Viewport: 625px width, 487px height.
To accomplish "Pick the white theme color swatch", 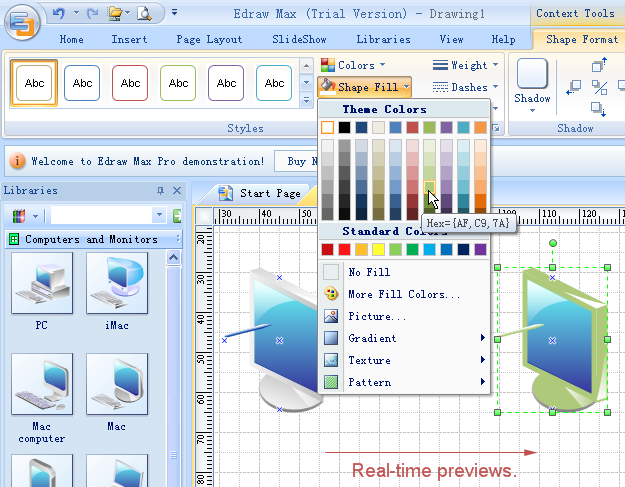I will pyautogui.click(x=327, y=128).
